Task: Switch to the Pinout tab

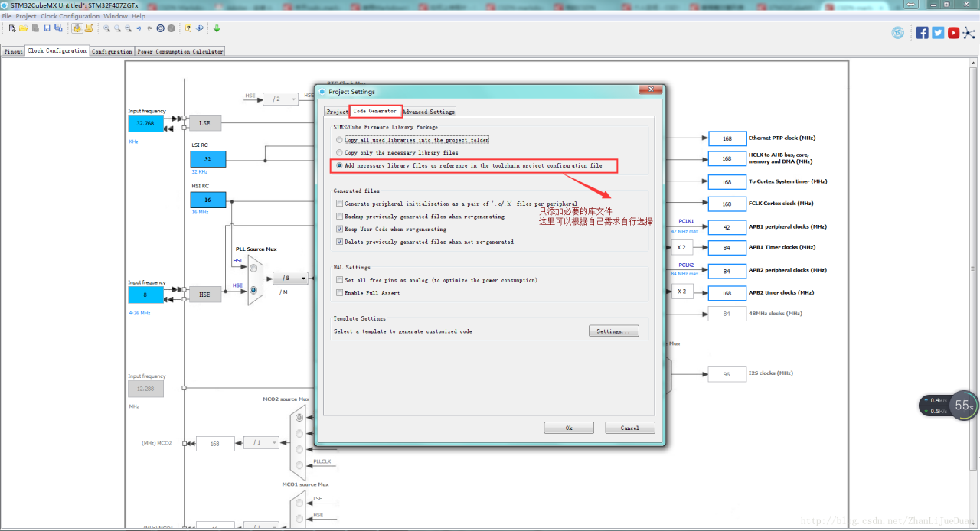Action: [14, 51]
